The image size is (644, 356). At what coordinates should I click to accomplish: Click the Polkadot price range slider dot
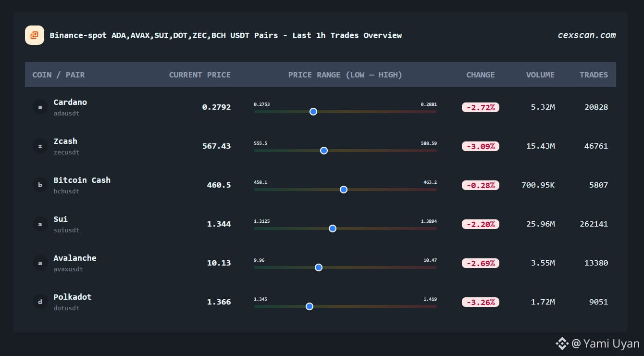(x=310, y=306)
